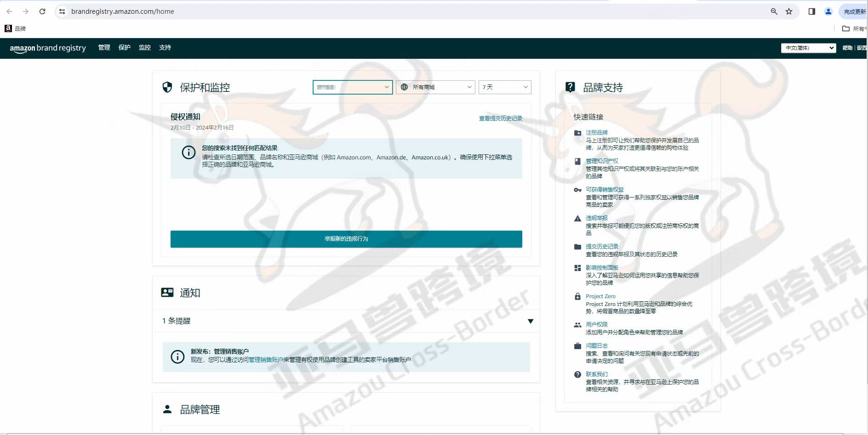Viewport: 868px width, 435px height.
Task: Open the browser profile avatar
Action: pyautogui.click(x=828, y=11)
